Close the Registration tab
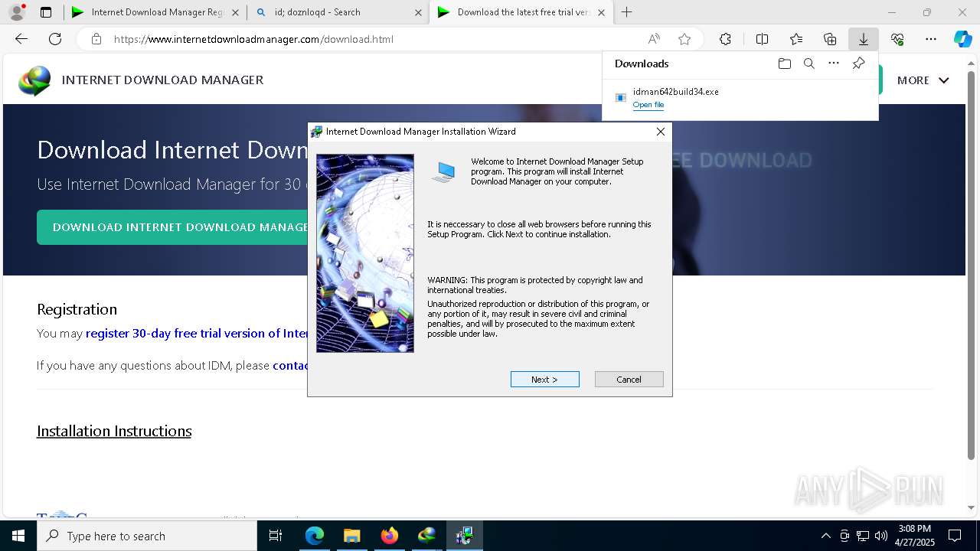 click(235, 12)
